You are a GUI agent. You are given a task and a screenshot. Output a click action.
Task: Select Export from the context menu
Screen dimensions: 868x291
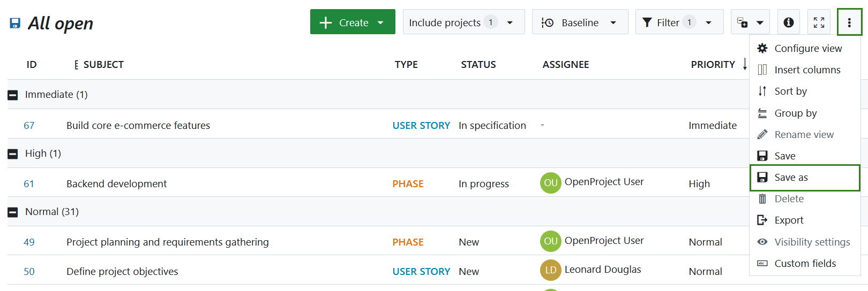(x=789, y=220)
